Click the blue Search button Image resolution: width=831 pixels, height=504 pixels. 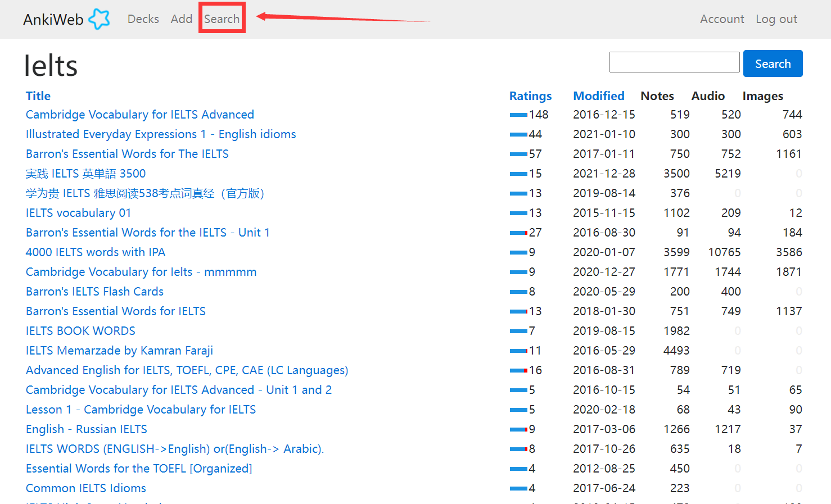(773, 63)
